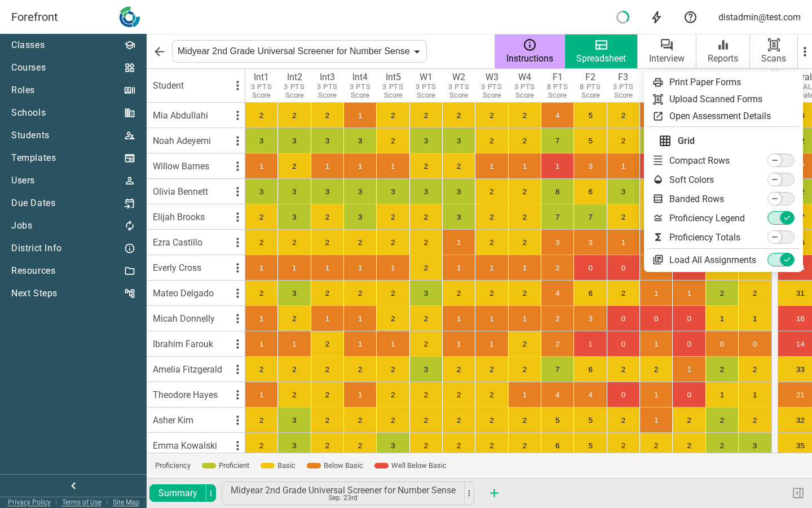This screenshot has width=812, height=508.
Task: Open the Reports tab
Action: point(723,51)
